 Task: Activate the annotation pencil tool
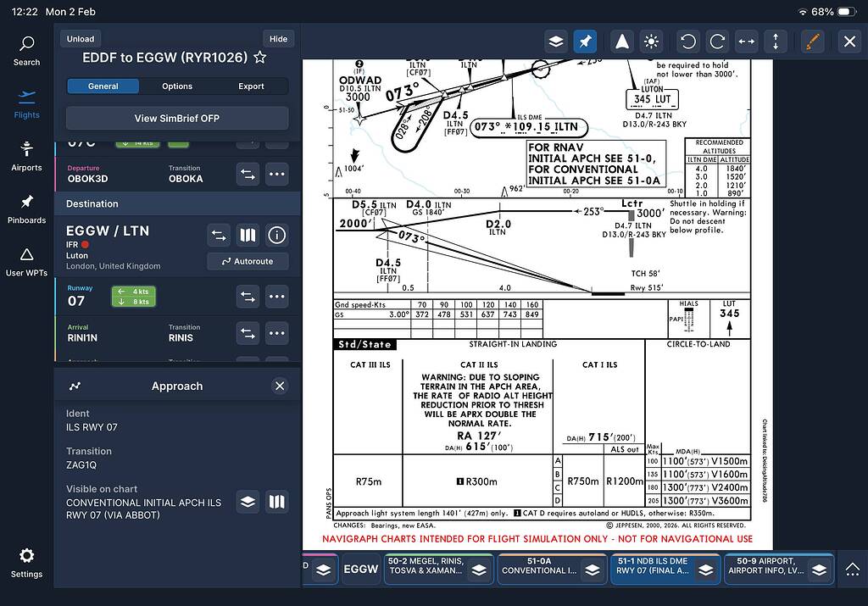coord(812,42)
